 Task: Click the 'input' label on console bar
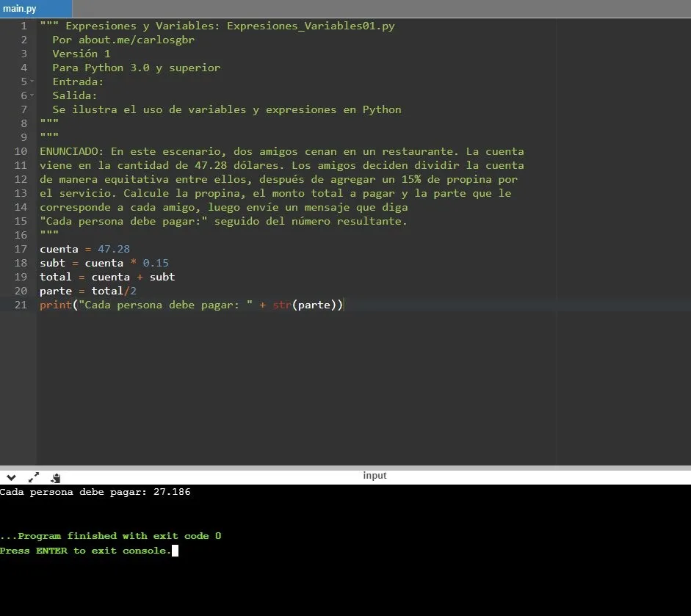375,476
